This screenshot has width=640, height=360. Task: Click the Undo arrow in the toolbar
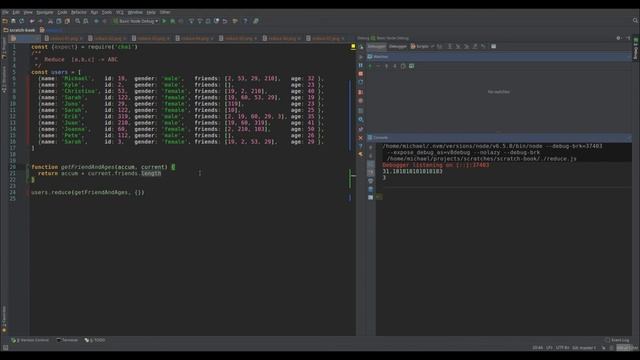tap(32, 21)
